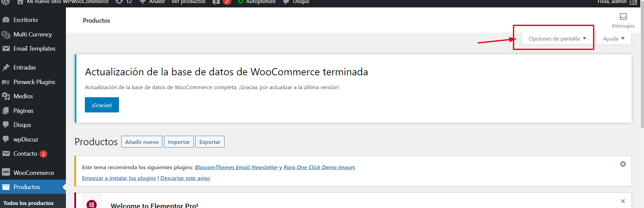Click the Páginas pages icon
This screenshot has width=644, height=208.
[x=6, y=111]
